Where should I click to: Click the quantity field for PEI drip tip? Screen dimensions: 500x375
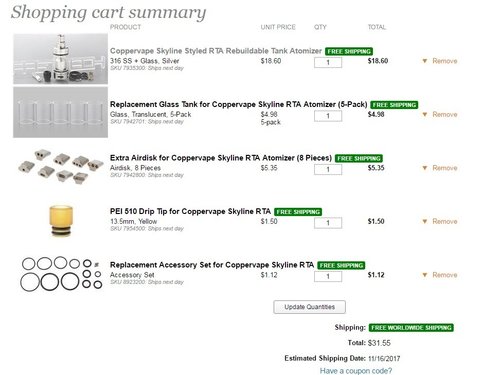(328, 223)
